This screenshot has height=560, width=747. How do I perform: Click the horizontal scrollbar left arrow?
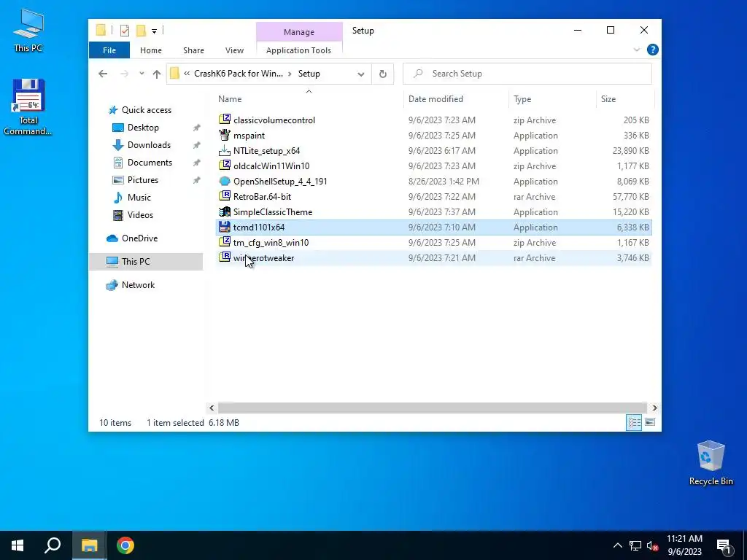[x=212, y=408]
